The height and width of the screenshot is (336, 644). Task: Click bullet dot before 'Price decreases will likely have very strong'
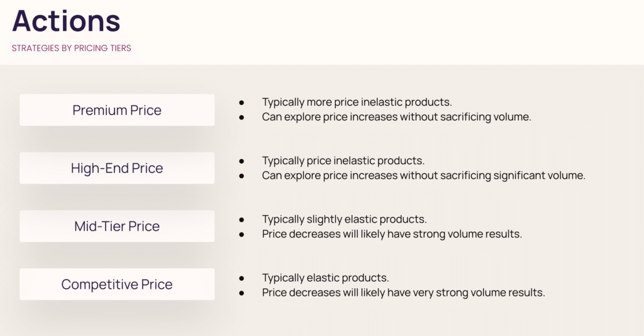(x=241, y=293)
